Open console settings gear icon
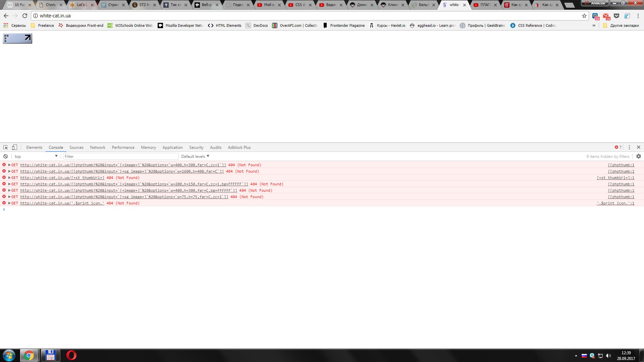This screenshot has height=362, width=644. (639, 157)
